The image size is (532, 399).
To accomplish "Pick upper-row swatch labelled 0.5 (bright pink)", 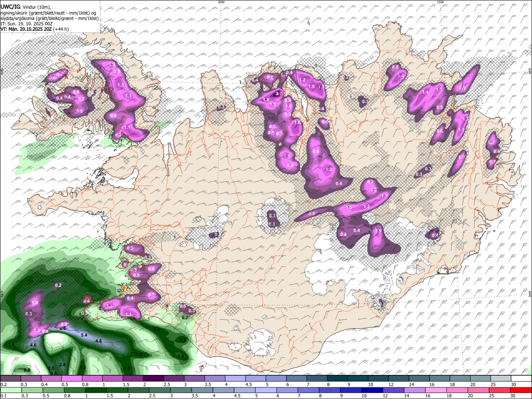I will tap(71, 378).
